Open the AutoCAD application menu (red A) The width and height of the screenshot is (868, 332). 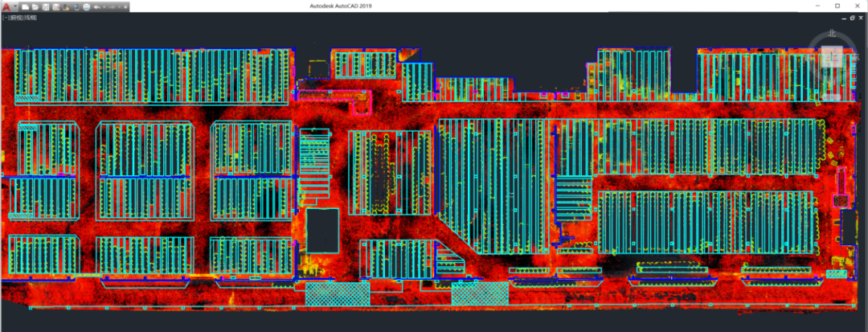(6, 7)
